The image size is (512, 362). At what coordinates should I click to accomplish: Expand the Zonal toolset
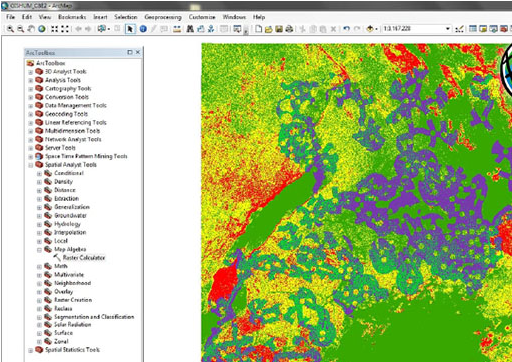coord(39,341)
